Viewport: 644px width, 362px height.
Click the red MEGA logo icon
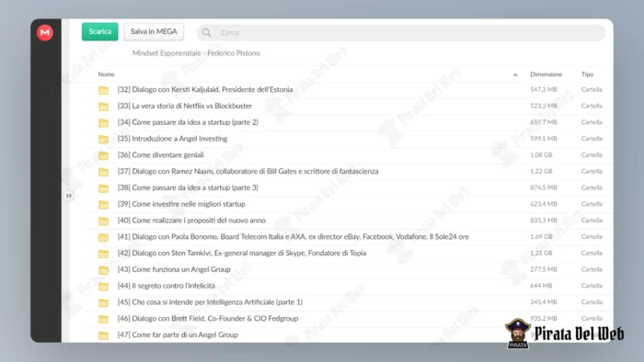[x=45, y=32]
